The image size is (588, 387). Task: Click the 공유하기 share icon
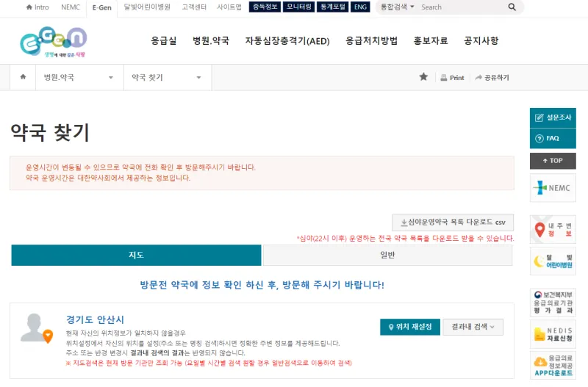[x=478, y=78]
